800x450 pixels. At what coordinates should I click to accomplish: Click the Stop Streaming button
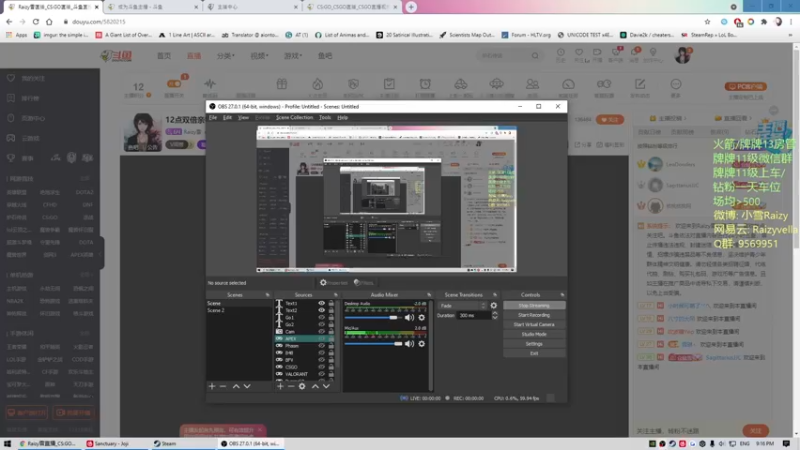[534, 306]
